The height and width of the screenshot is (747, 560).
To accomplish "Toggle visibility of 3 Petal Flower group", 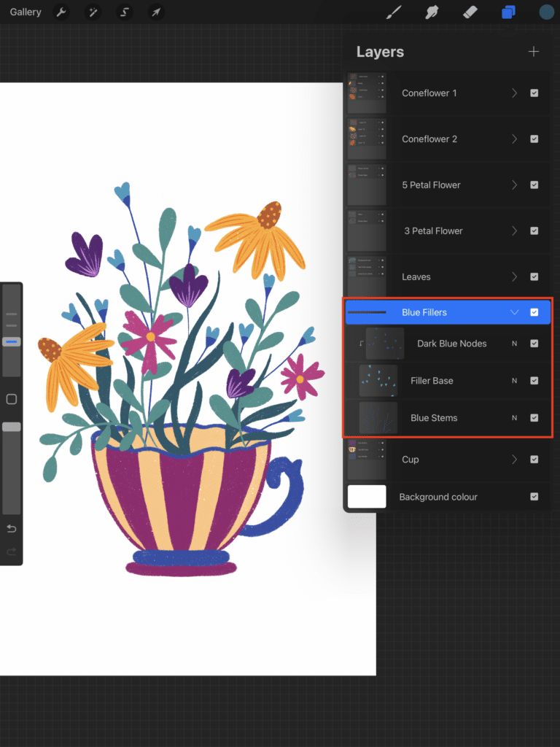I will (534, 231).
